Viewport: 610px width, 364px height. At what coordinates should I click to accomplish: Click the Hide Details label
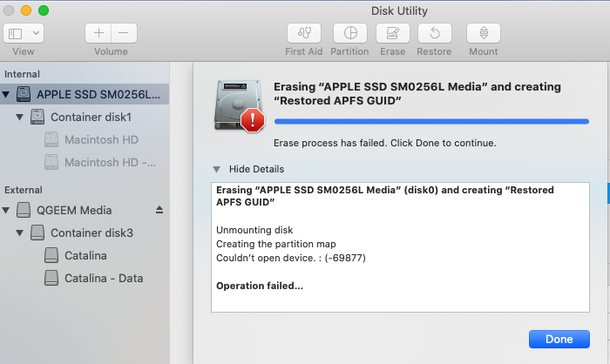pyautogui.click(x=256, y=169)
